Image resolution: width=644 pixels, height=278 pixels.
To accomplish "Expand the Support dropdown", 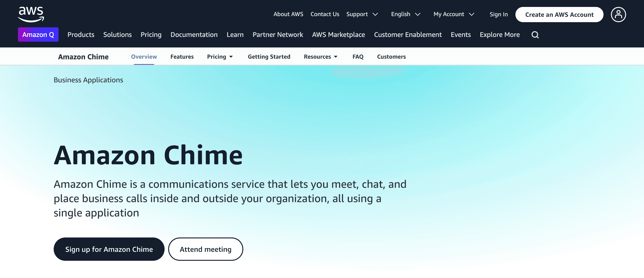I will point(362,14).
